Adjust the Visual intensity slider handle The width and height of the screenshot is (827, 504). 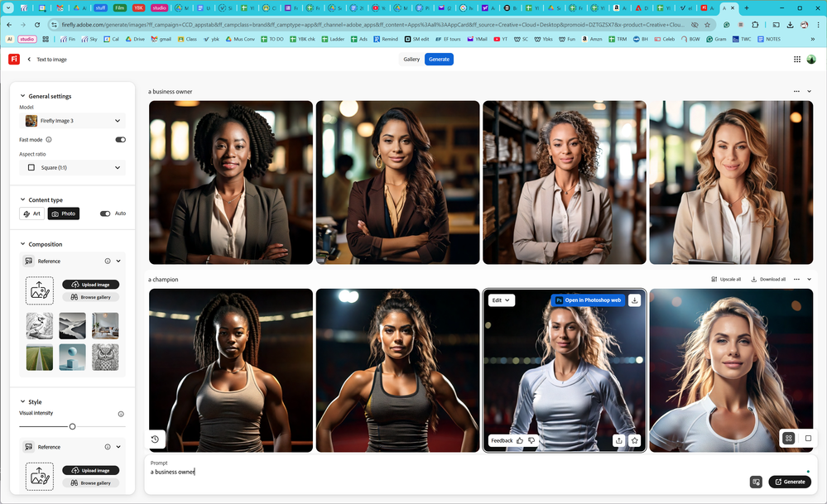pos(72,426)
